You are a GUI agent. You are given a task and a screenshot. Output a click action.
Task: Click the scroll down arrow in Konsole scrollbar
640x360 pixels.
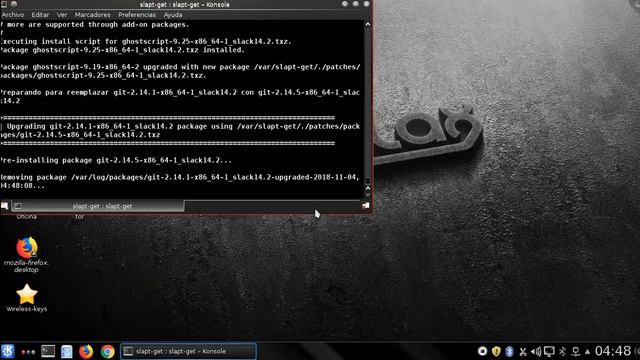click(x=368, y=195)
